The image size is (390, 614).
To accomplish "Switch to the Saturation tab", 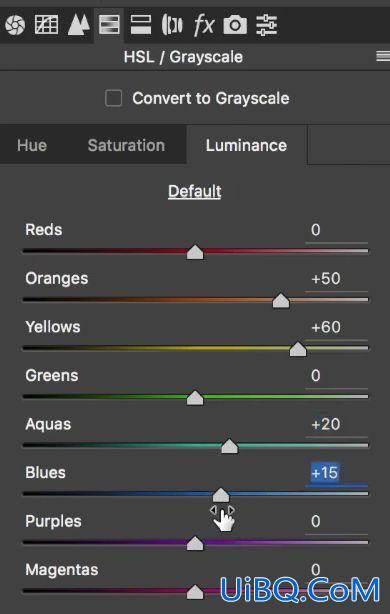I will 126,145.
